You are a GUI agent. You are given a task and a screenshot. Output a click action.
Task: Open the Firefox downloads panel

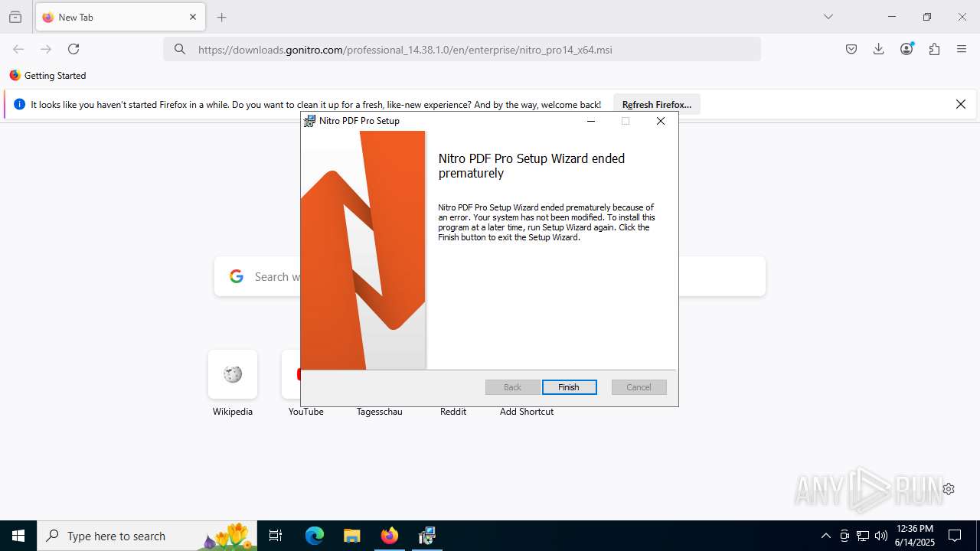coord(879,49)
